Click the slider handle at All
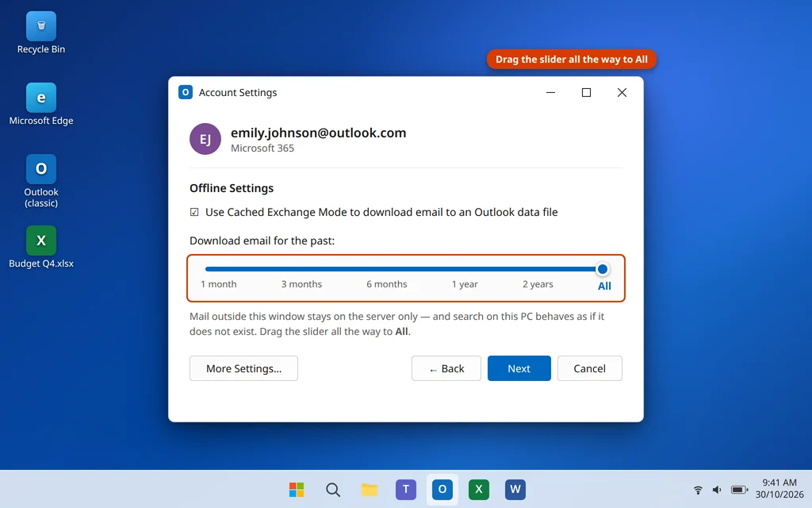Image resolution: width=812 pixels, height=508 pixels. tap(602, 269)
